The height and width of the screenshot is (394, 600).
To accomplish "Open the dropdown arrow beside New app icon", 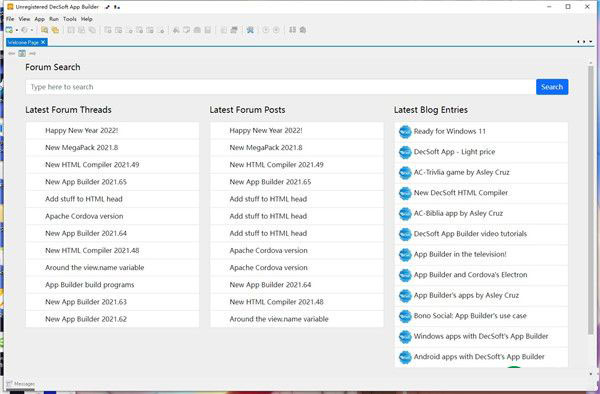I will [16, 30].
